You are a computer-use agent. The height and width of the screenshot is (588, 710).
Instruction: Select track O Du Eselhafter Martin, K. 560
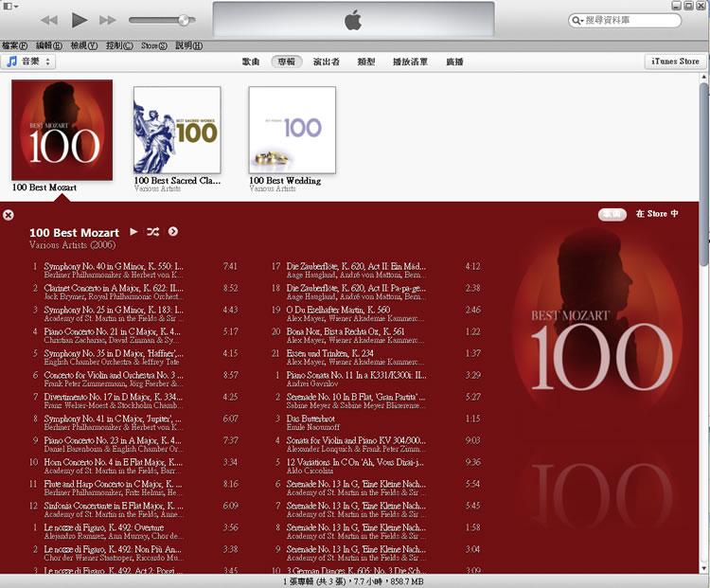click(376, 313)
